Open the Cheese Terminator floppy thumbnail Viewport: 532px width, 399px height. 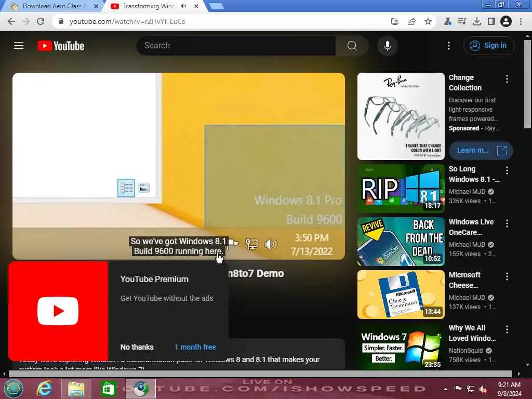[x=401, y=295]
